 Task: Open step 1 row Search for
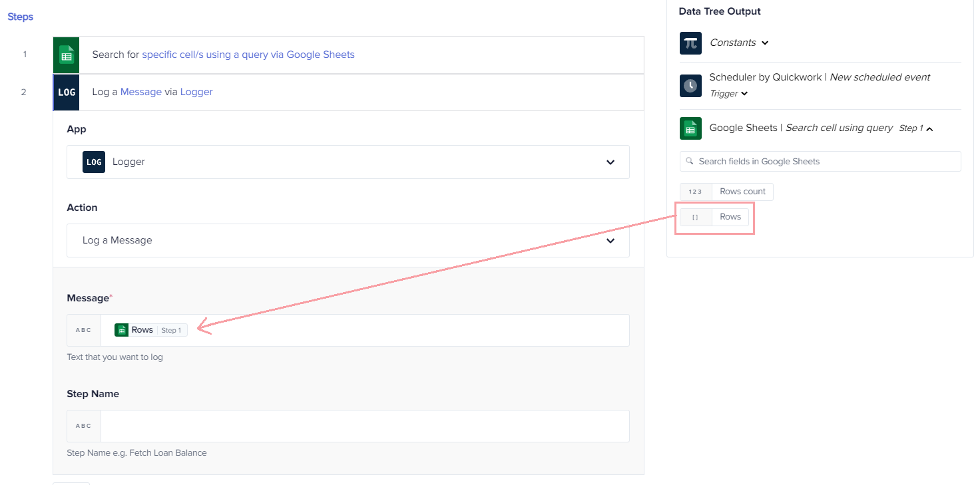348,55
